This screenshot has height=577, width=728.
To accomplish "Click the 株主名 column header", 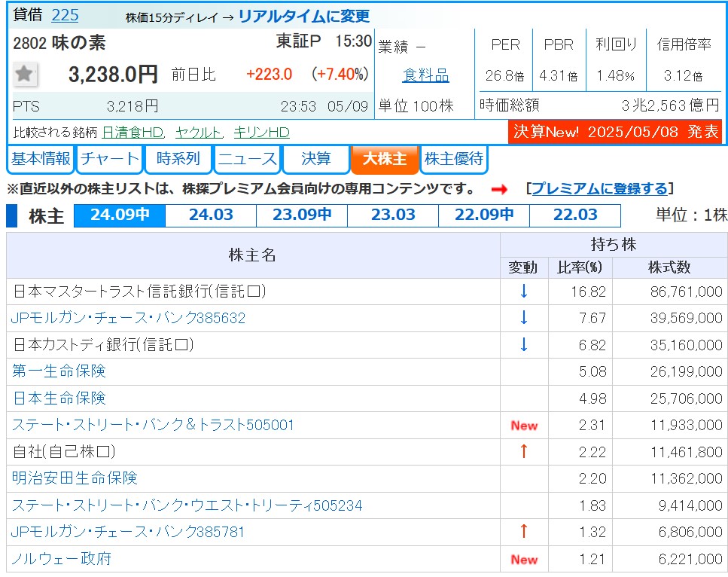I will [252, 255].
